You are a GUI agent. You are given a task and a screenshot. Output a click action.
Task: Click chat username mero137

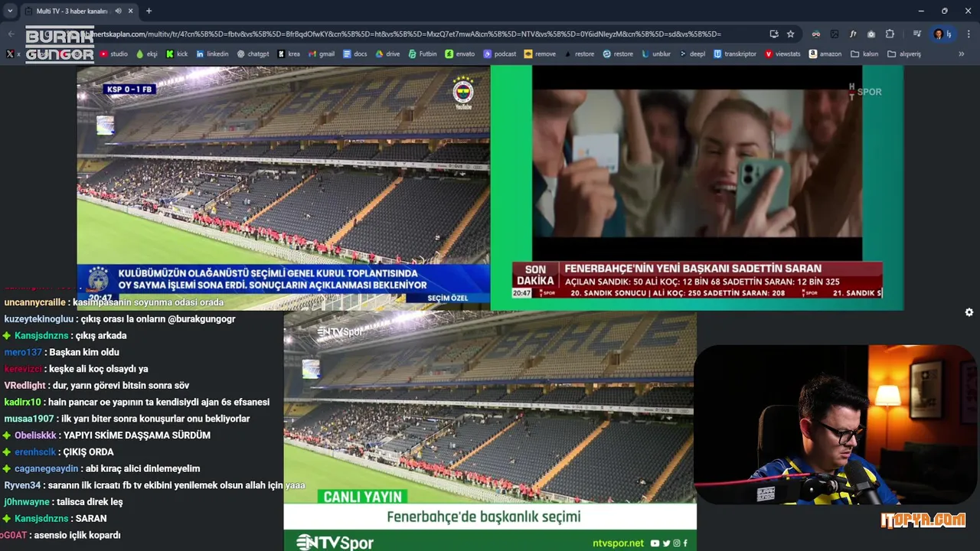click(x=23, y=352)
